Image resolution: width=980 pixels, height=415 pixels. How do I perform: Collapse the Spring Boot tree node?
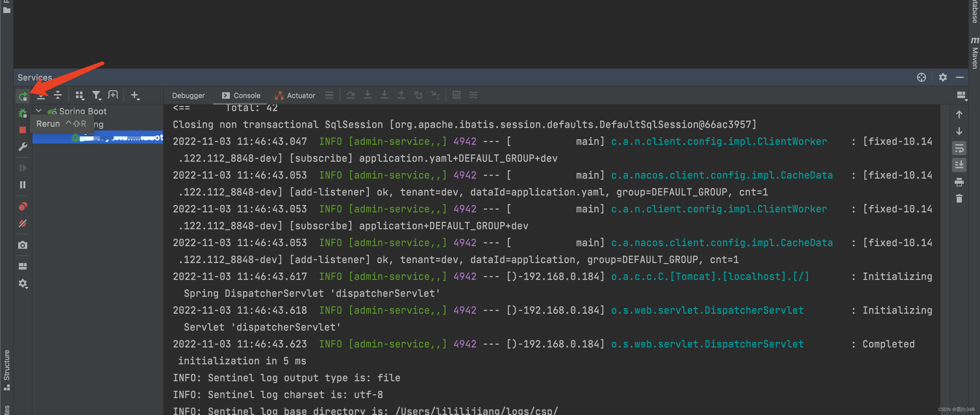[x=39, y=111]
